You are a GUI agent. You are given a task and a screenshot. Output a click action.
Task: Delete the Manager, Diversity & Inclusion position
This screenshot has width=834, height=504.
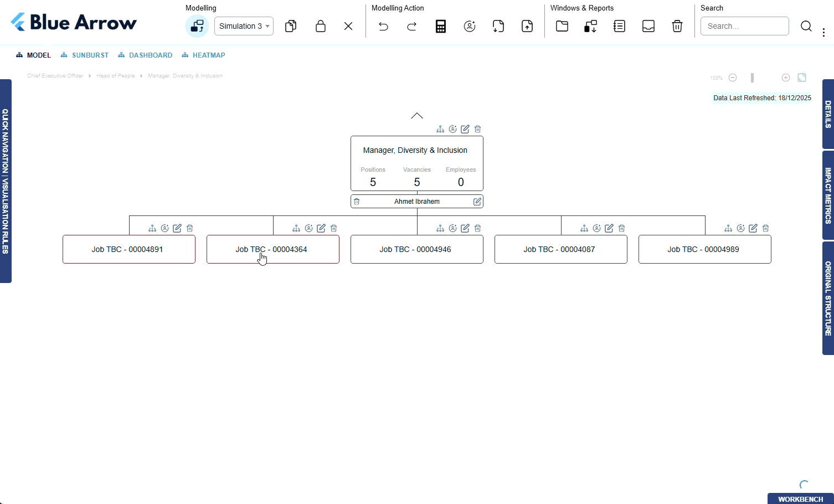[x=477, y=129]
